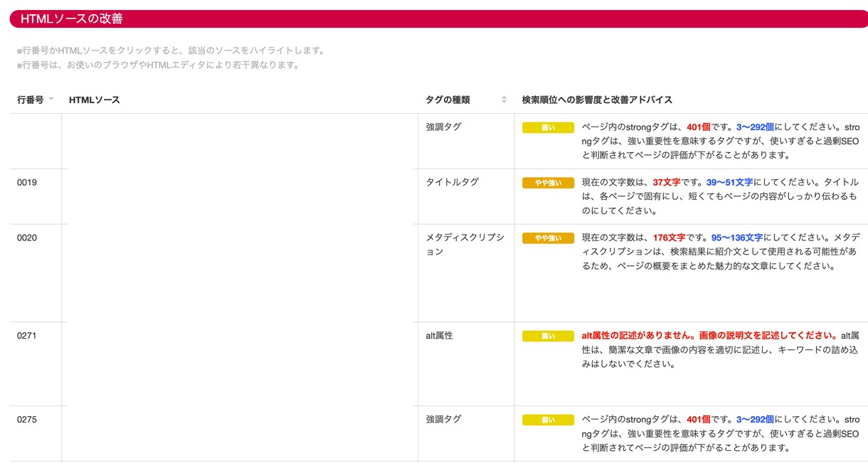
Task: Click the タイトルタグ cell
Action: click(x=452, y=182)
